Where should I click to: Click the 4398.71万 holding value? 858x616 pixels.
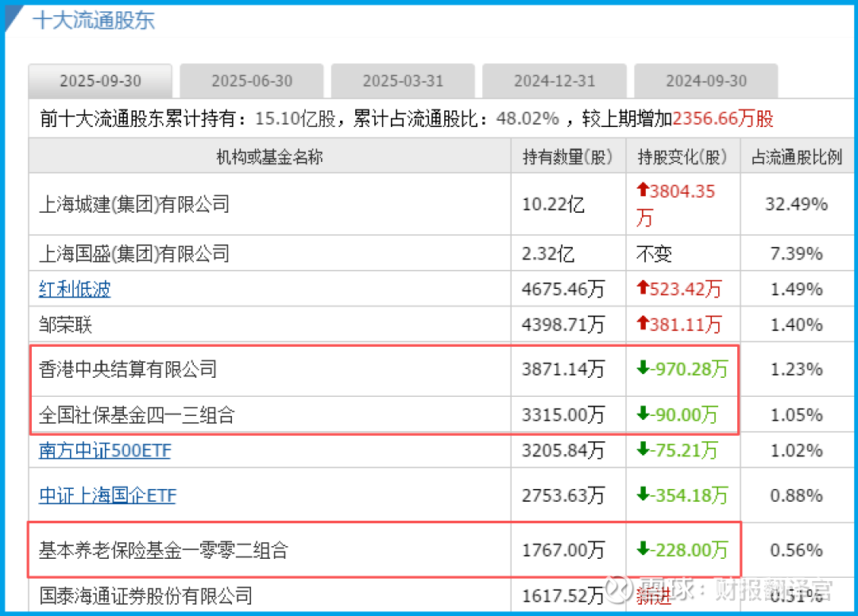pyautogui.click(x=563, y=325)
